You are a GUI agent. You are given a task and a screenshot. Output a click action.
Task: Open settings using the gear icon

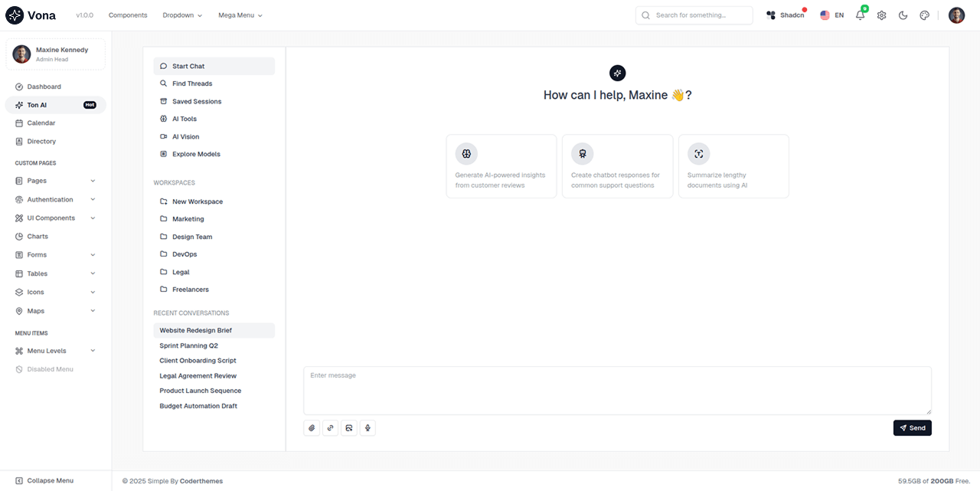(881, 15)
